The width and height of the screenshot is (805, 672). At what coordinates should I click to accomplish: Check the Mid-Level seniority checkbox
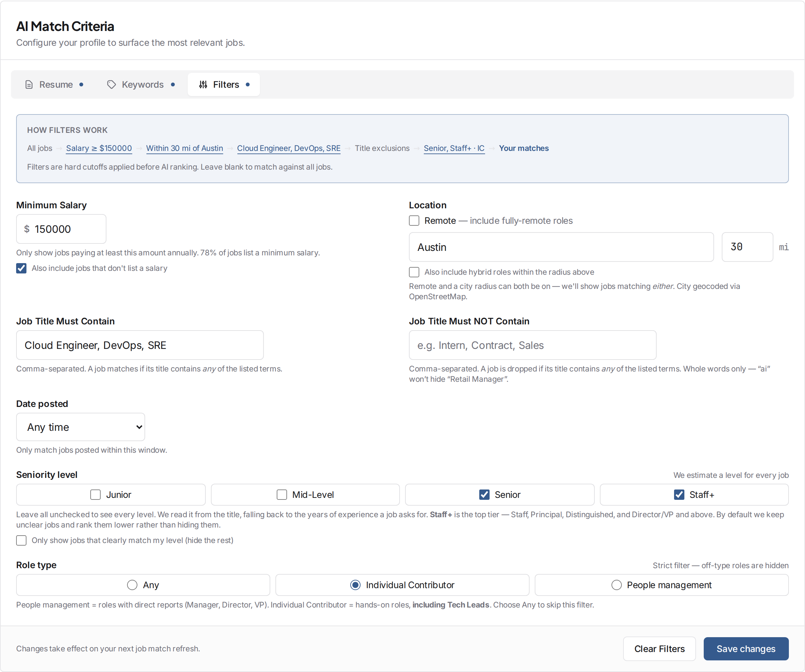tap(282, 495)
